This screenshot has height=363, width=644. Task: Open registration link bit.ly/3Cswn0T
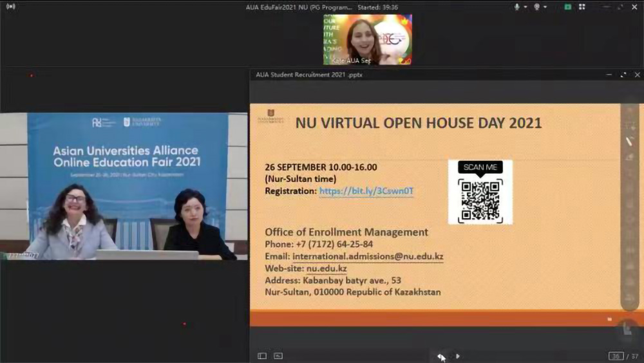tap(366, 191)
